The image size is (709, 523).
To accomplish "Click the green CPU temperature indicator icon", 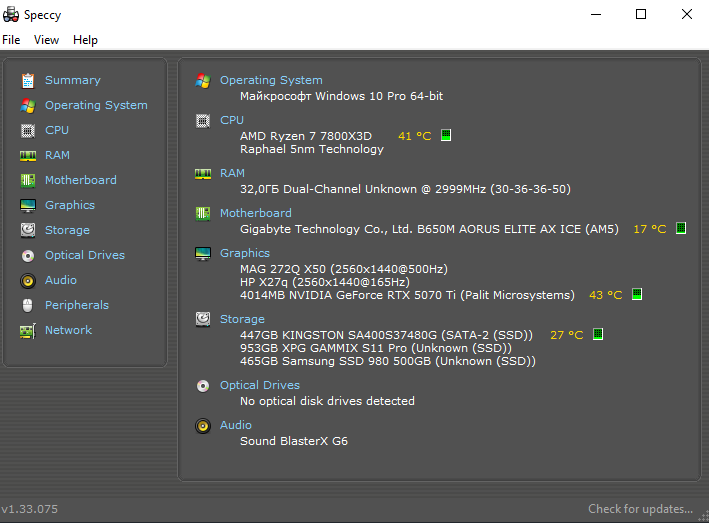I will click(x=446, y=135).
